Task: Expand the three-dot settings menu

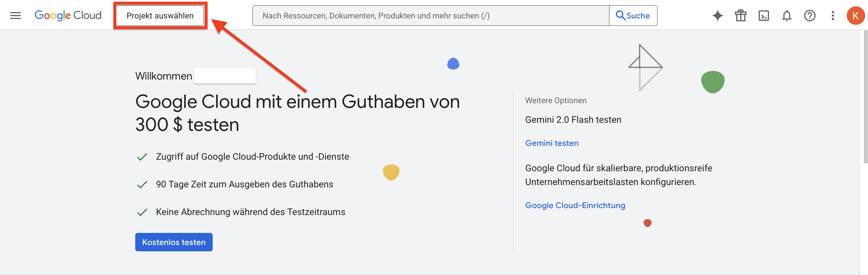Action: tap(832, 16)
